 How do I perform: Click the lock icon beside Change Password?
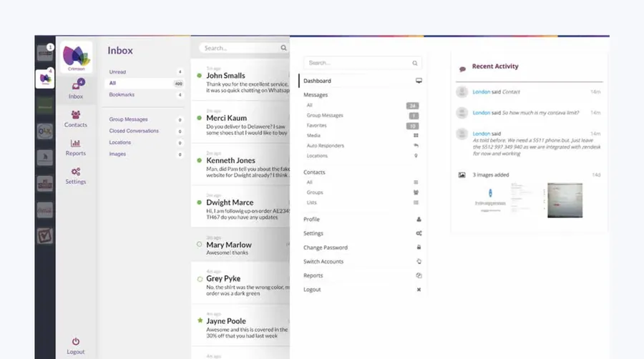pyautogui.click(x=419, y=247)
